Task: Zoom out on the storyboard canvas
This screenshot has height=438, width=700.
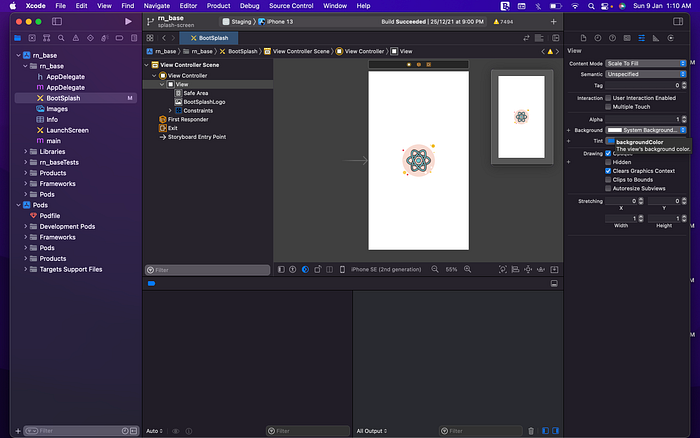Action: pos(435,269)
